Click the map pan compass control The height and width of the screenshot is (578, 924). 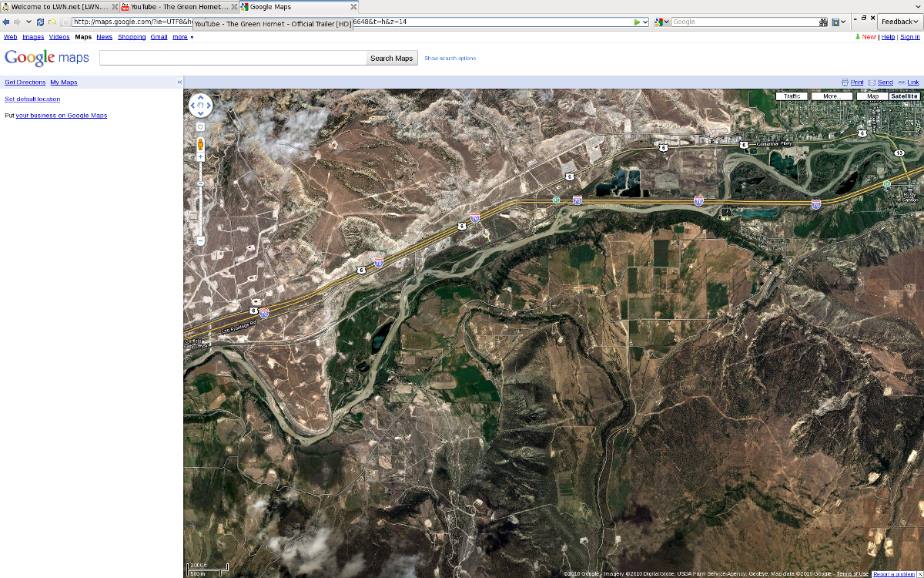tap(200, 105)
